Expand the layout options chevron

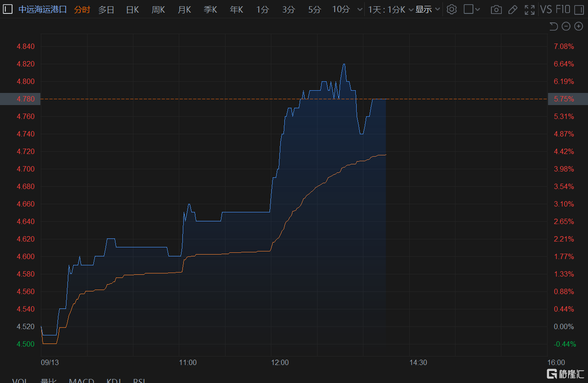[x=477, y=9]
